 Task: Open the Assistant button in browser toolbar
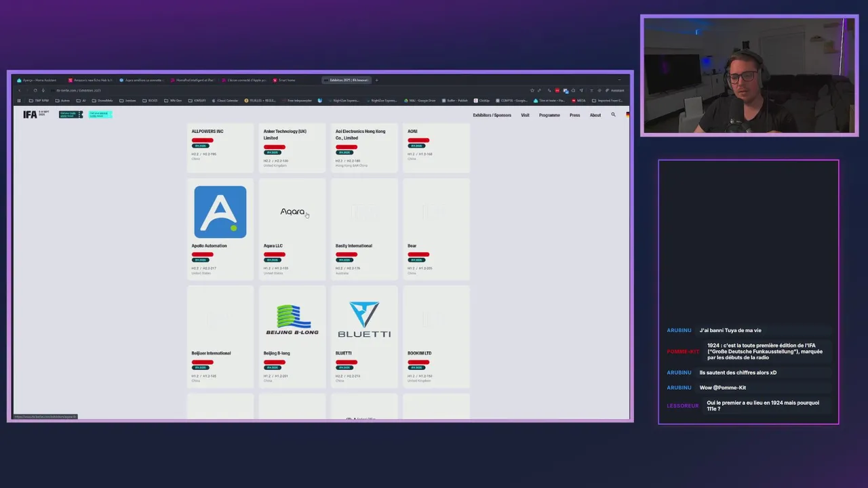616,90
